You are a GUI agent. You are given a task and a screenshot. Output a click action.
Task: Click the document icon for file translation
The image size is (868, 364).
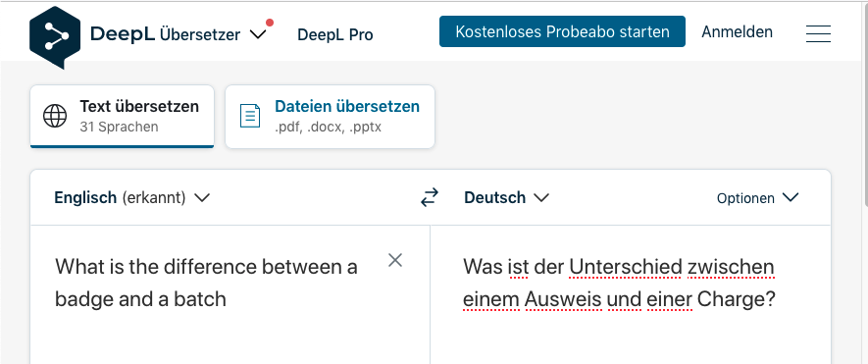point(250,116)
